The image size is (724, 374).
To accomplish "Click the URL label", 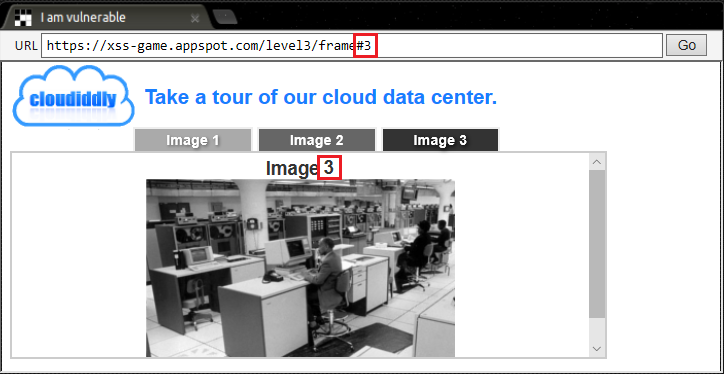I will [x=26, y=46].
